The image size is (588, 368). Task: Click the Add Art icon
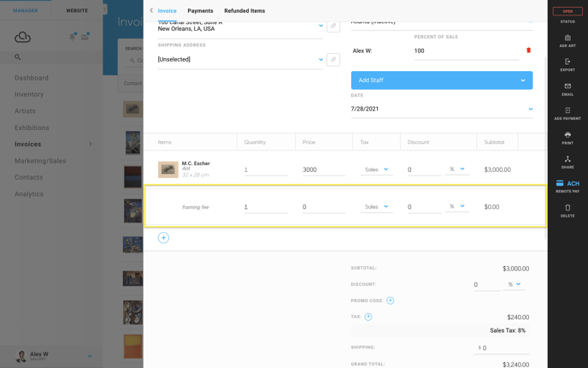(567, 38)
